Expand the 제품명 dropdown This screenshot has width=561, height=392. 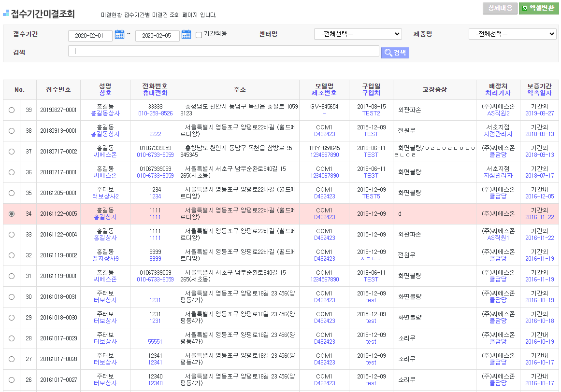click(x=512, y=34)
